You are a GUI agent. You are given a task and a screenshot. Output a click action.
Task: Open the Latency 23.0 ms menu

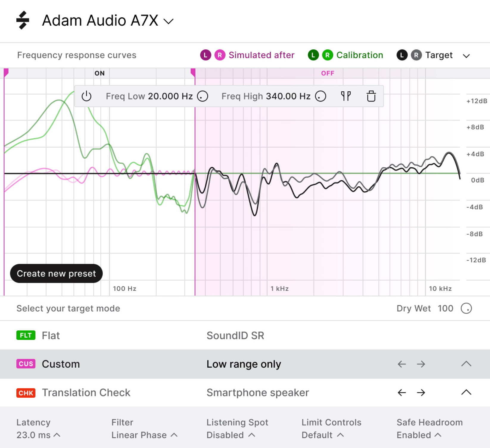(x=38, y=435)
